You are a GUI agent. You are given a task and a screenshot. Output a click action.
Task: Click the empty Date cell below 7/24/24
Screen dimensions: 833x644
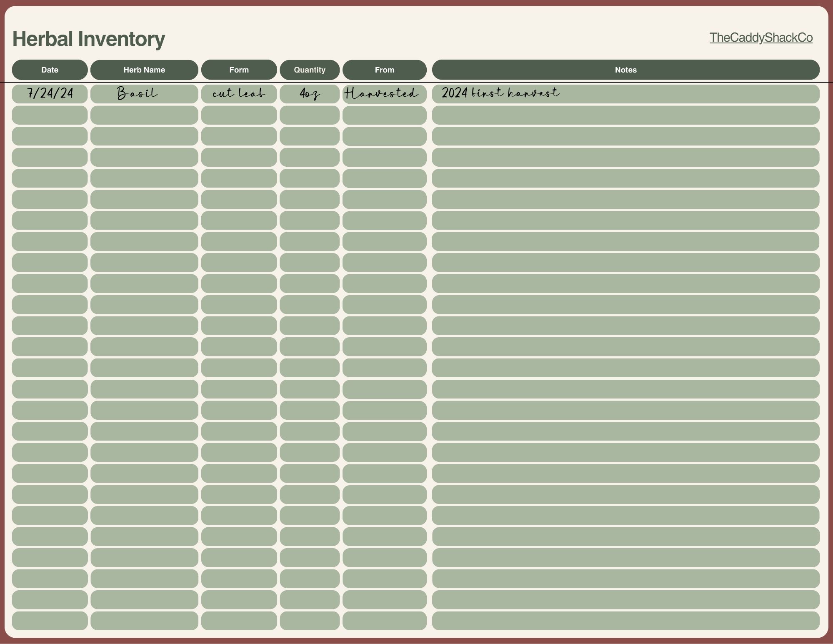[50, 115]
